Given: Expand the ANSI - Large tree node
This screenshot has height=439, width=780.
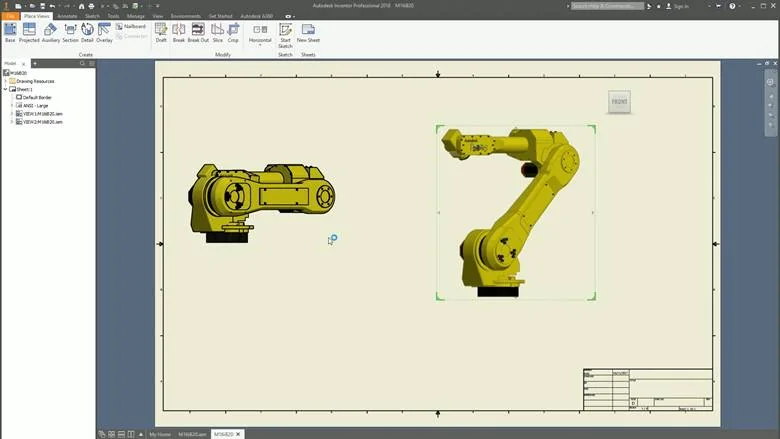Looking at the screenshot, I should coord(12,105).
